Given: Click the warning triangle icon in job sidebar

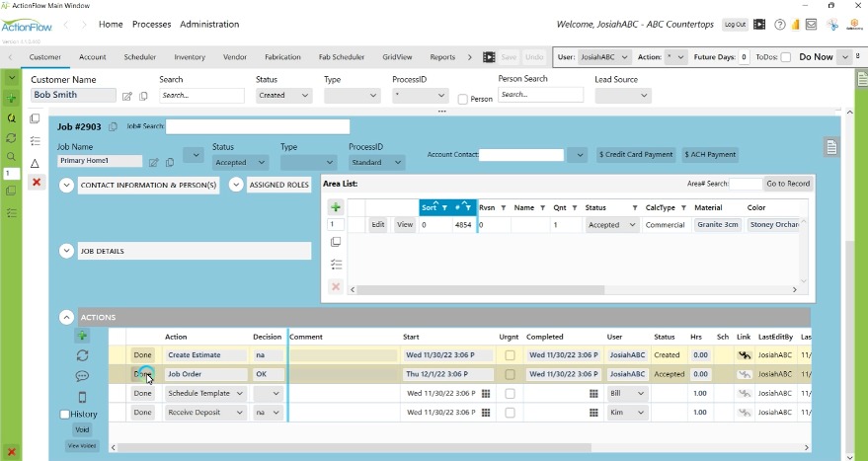Looking at the screenshot, I should (x=35, y=163).
